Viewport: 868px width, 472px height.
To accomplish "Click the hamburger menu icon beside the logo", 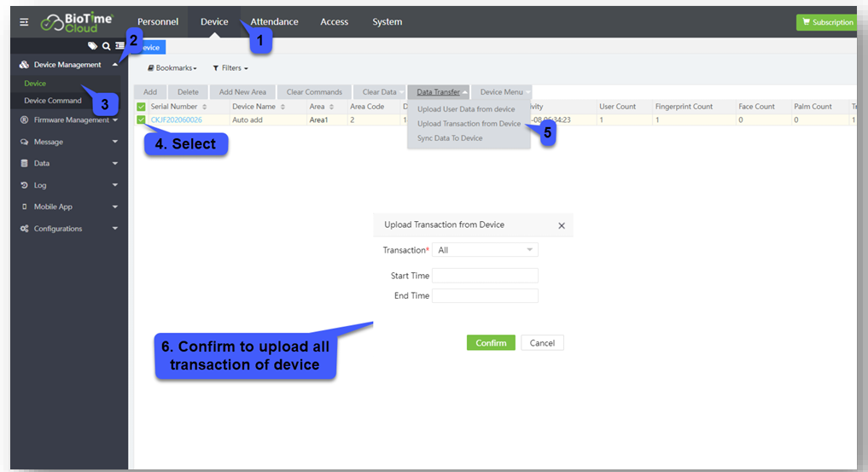I will (x=24, y=22).
